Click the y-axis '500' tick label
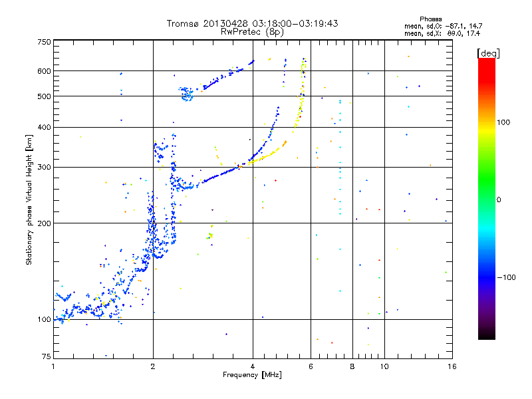 44,96
